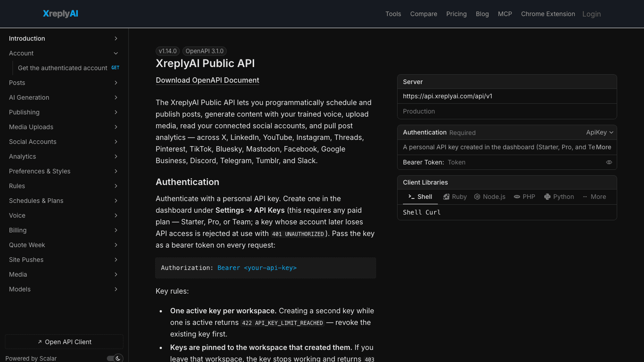Collapse the Account section chevron
The image size is (644, 362).
coord(116,53)
